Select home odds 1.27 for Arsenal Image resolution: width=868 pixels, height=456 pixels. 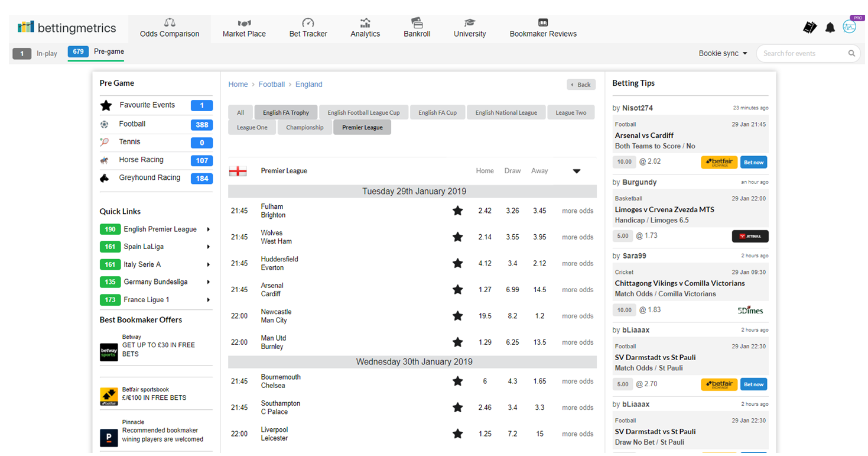click(485, 290)
